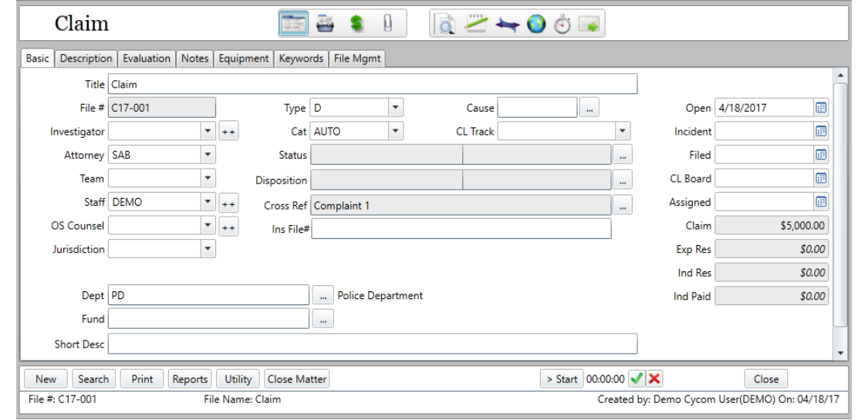Screen dimensions: 868x420
Task: Open the Utility button
Action: pos(238,379)
